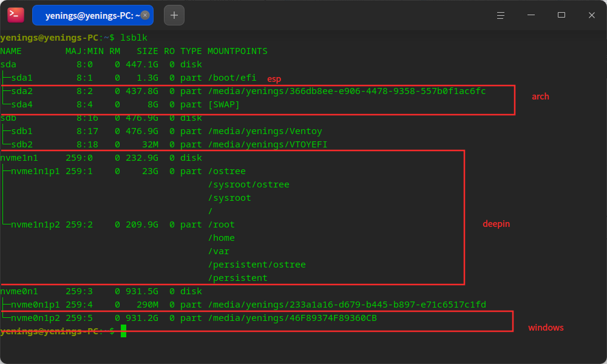Close the yenings@yenings-PC terminal tab
607x364 pixels.
[x=145, y=15]
